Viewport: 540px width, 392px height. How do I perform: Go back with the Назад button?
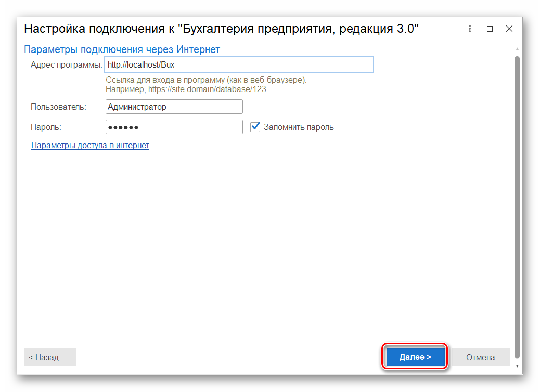[x=50, y=357]
